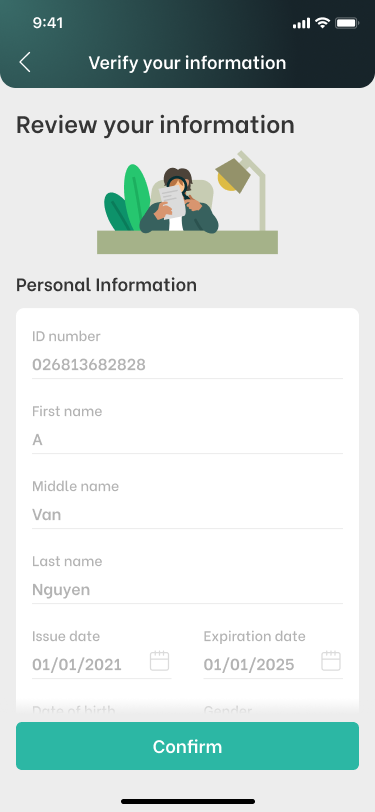Screen dimensions: 375x812
Task: Click the Confirm button
Action: tap(188, 746)
